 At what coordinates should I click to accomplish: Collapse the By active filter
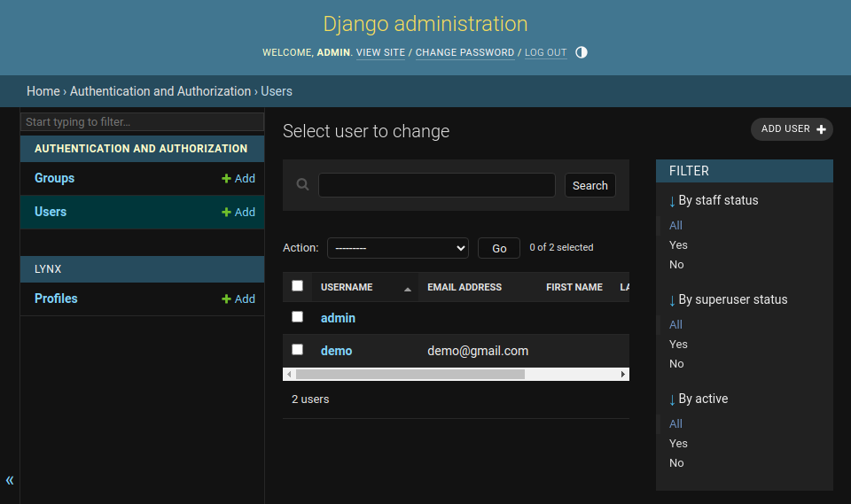pos(699,399)
